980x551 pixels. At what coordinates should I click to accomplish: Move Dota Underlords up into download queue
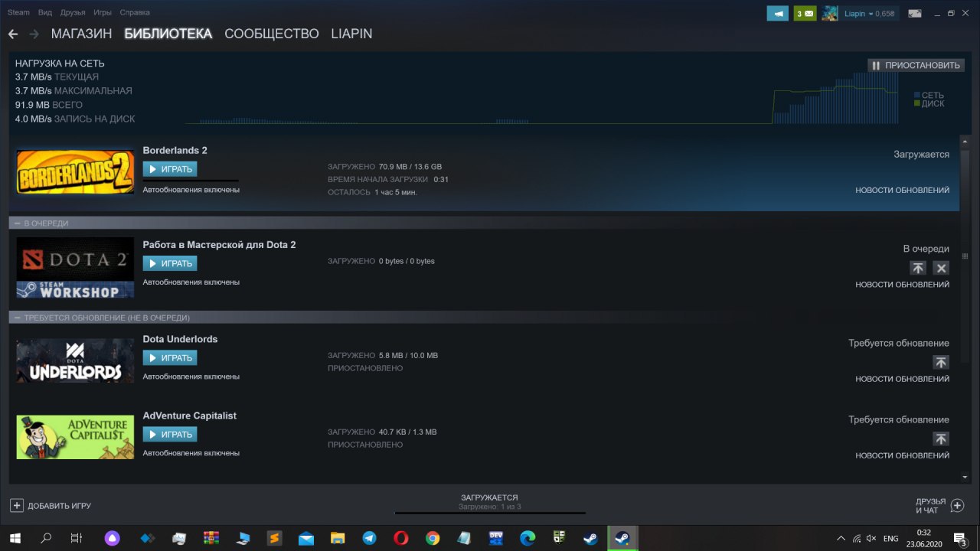[941, 362]
